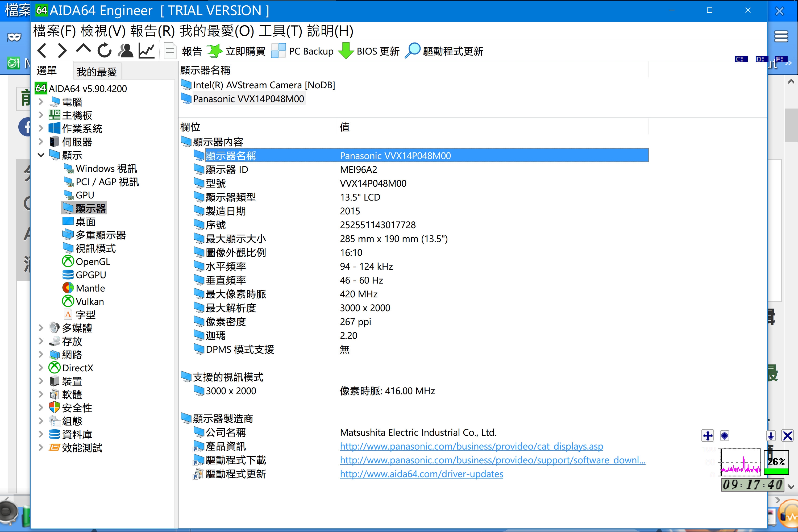This screenshot has width=798, height=532.
Task: Click the 欄位 column header
Action: (190, 127)
